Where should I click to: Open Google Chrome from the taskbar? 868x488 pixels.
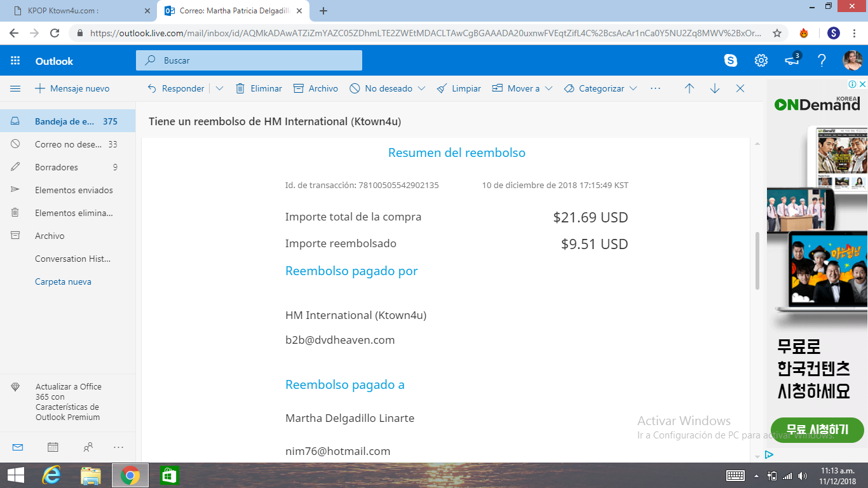[130, 475]
